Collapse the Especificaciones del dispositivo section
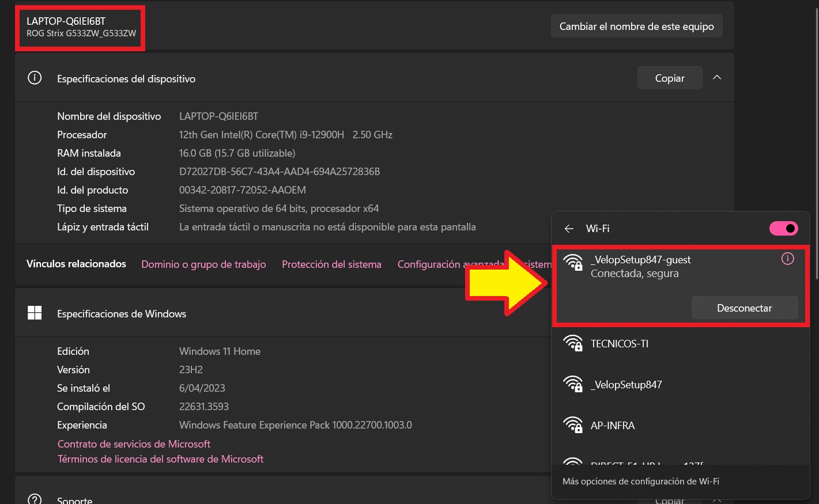Viewport: 819px width, 504px height. point(716,78)
